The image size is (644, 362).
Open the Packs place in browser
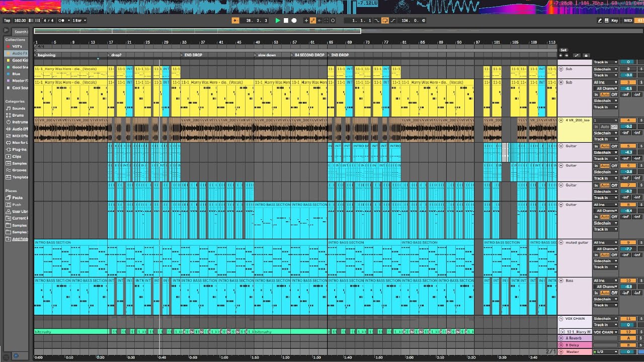pyautogui.click(x=16, y=198)
